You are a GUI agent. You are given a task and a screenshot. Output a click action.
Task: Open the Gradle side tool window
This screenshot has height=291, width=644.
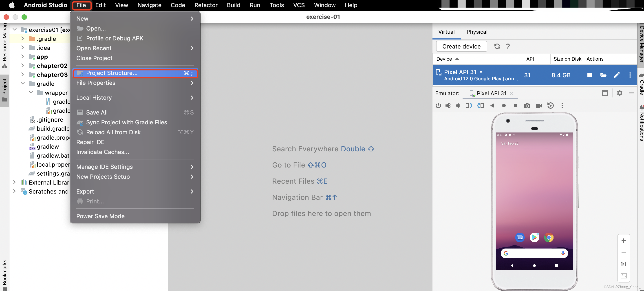(x=641, y=84)
